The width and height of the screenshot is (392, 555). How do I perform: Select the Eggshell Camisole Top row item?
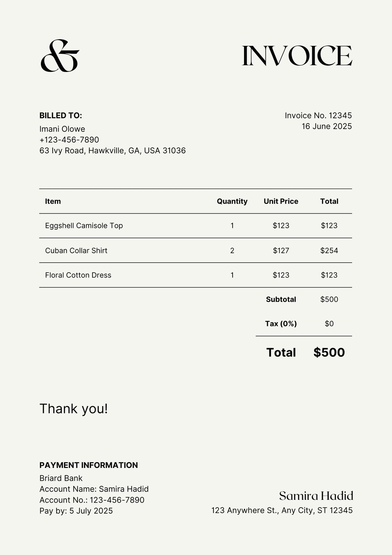click(x=84, y=225)
